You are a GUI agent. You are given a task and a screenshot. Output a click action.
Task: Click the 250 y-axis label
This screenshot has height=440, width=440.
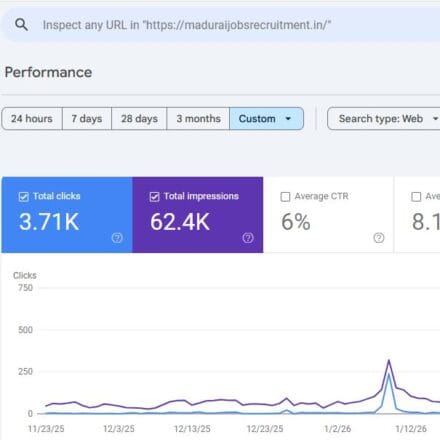point(25,372)
